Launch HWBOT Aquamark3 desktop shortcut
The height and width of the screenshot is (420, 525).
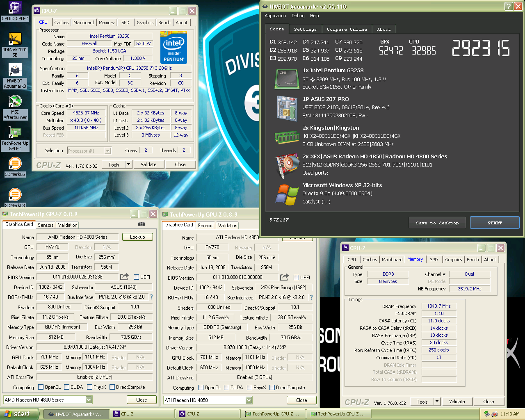pyautogui.click(x=15, y=76)
